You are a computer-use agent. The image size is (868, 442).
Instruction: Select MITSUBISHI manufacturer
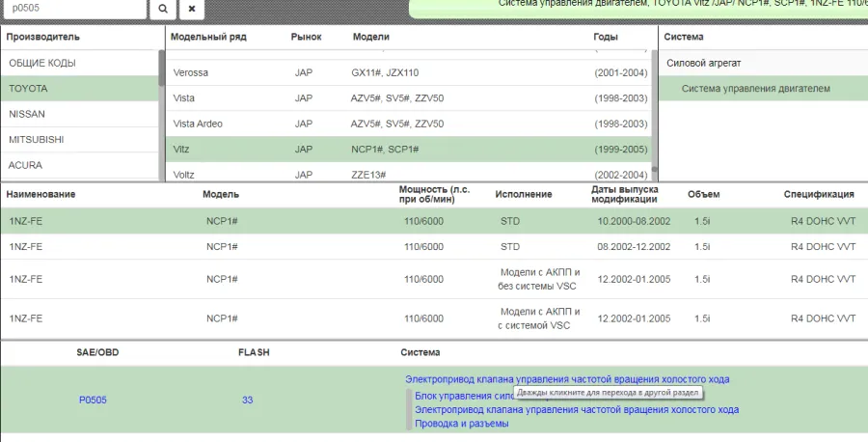tap(80, 140)
